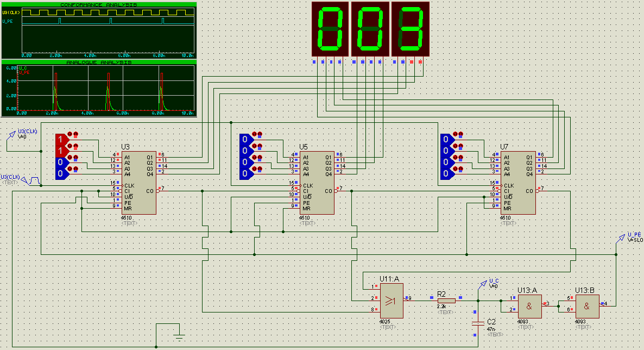Click the 4025 part label under U11:A

385,322
